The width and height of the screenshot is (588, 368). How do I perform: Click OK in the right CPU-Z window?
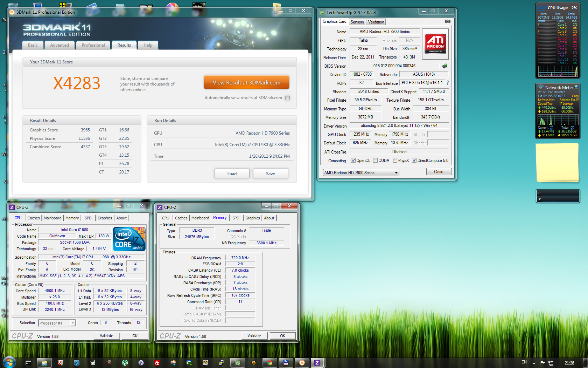point(282,336)
